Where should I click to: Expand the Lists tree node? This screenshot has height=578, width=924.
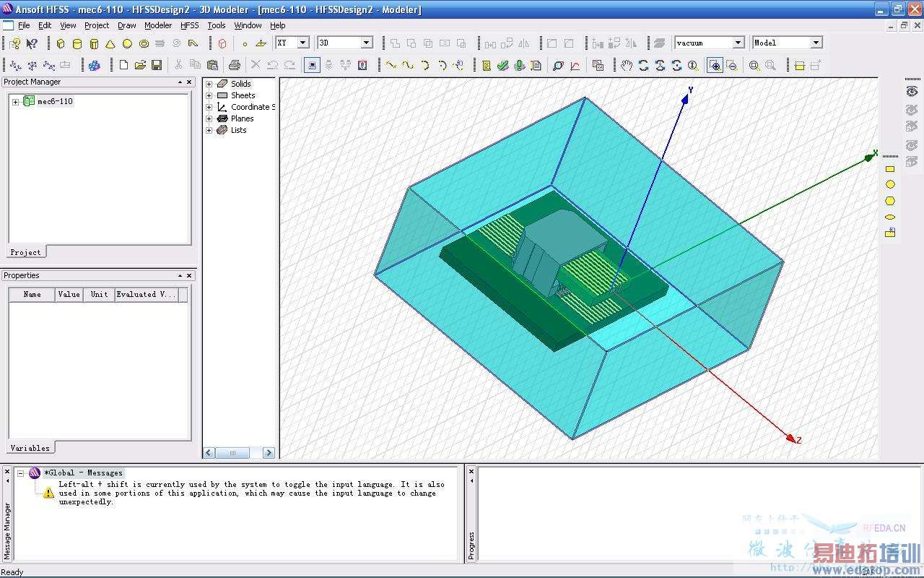point(209,130)
